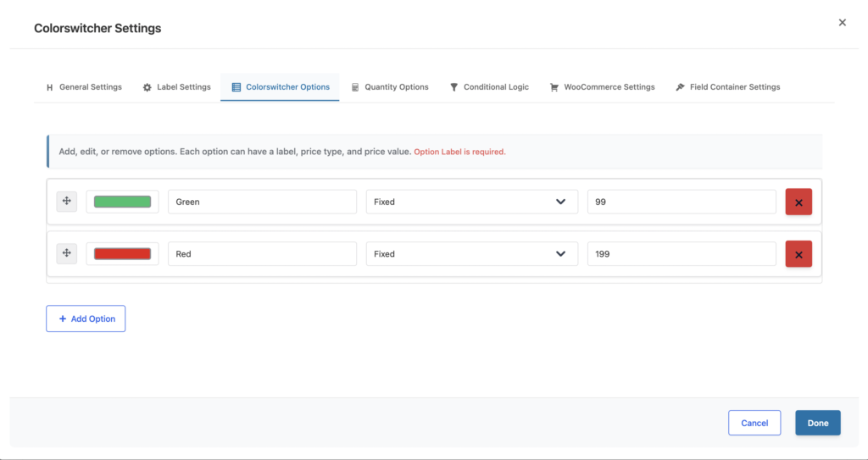Viewport: 868px width, 460px height.
Task: Open the Conditional Logic tab
Action: 489,87
